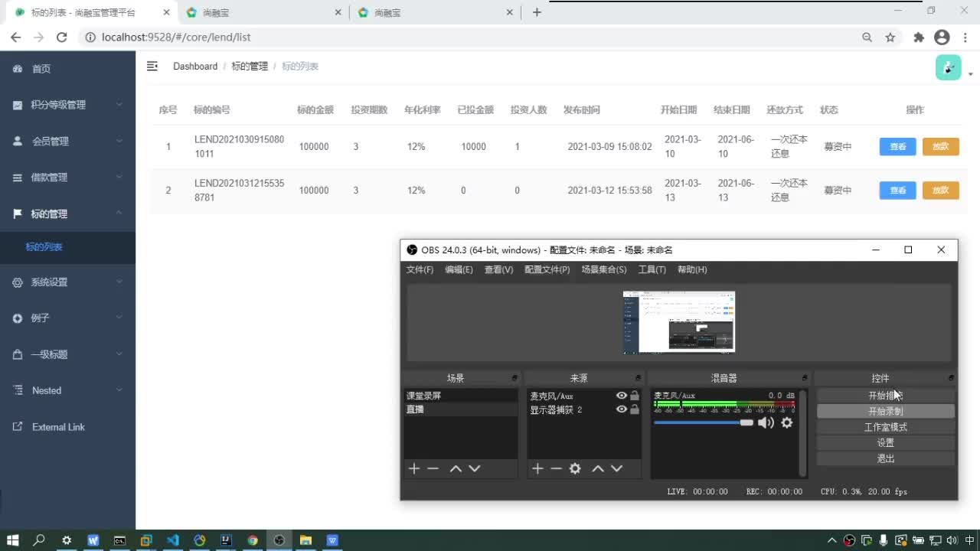This screenshot has height=551, width=980.
Task: Select 课堂录屏 scene in OBS
Action: coord(461,396)
